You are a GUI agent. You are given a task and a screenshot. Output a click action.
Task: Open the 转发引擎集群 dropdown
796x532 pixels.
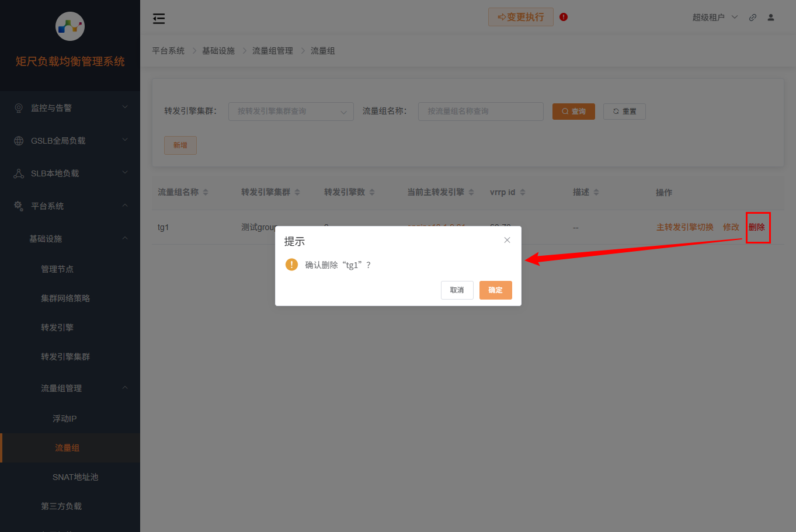tap(291, 112)
